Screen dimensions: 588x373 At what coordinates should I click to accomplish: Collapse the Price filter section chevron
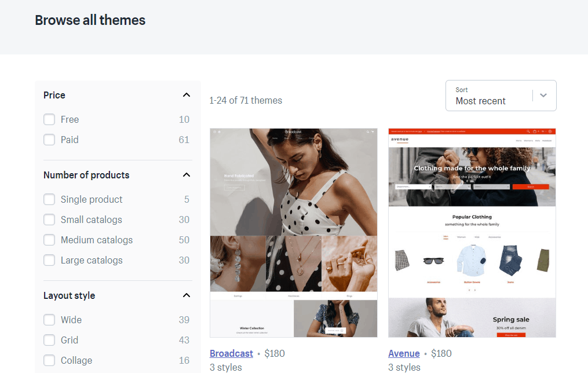(187, 95)
